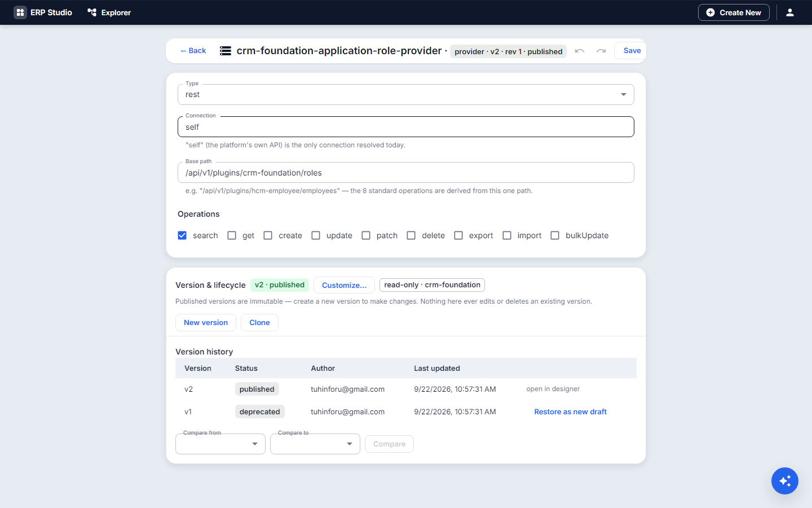Click the deprecated status badge for v1

(259, 411)
